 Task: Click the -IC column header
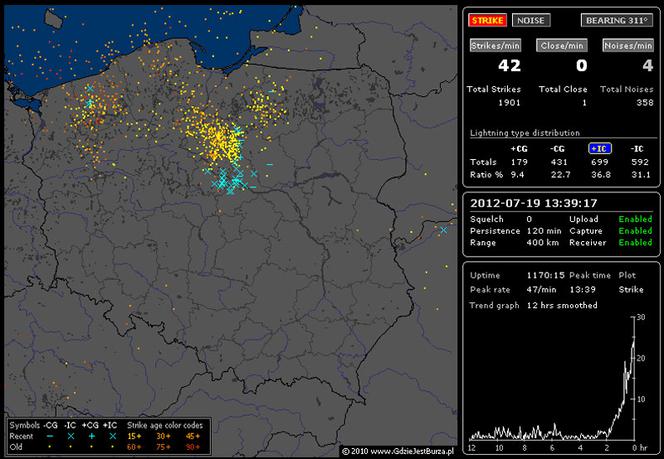click(x=637, y=149)
